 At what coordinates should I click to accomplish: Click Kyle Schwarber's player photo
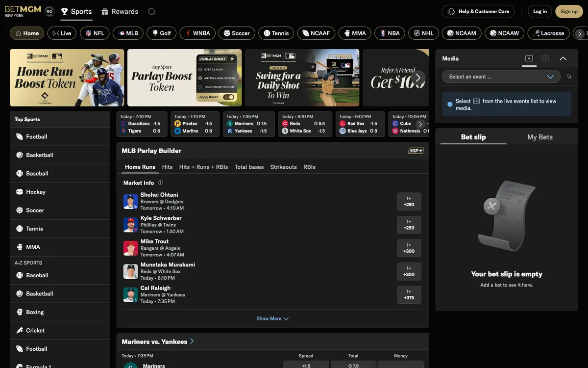(x=130, y=225)
